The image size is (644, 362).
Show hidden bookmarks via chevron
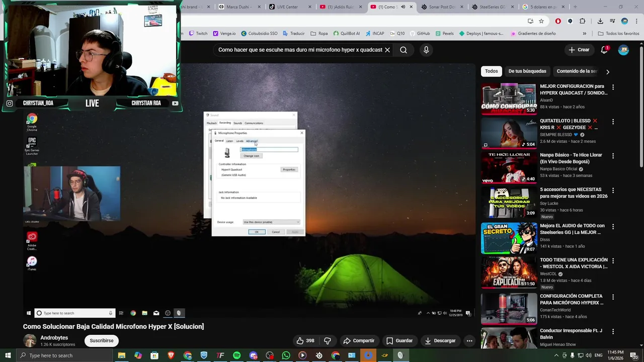pyautogui.click(x=584, y=34)
